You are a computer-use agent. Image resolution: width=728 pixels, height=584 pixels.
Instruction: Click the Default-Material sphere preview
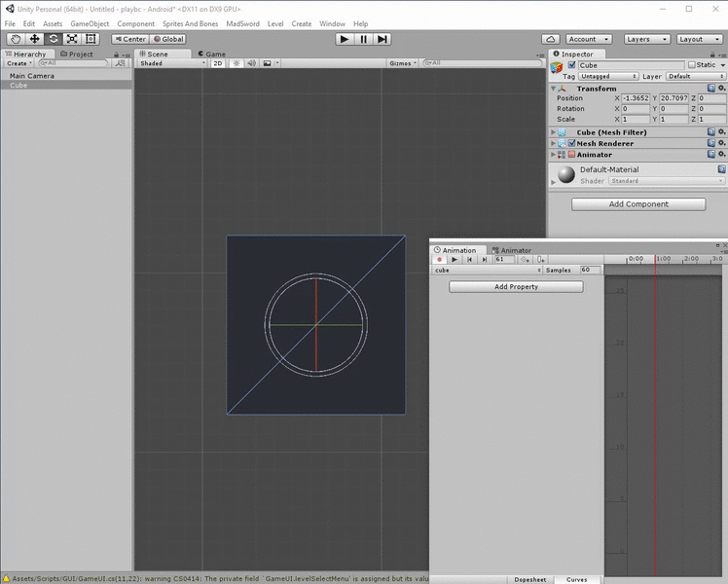click(x=566, y=174)
